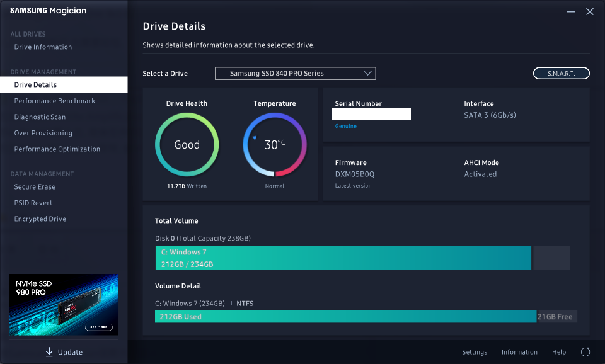This screenshot has width=605, height=364.
Task: Click firmware version DXM05B0Q
Action: pos(355,174)
